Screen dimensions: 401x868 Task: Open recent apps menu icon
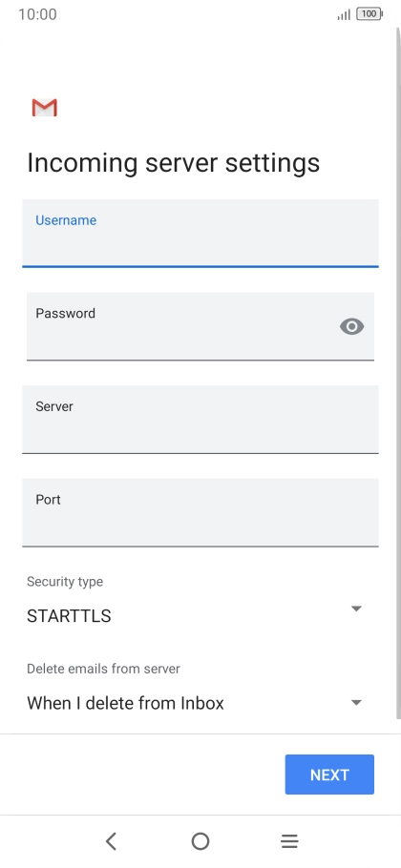point(289,841)
